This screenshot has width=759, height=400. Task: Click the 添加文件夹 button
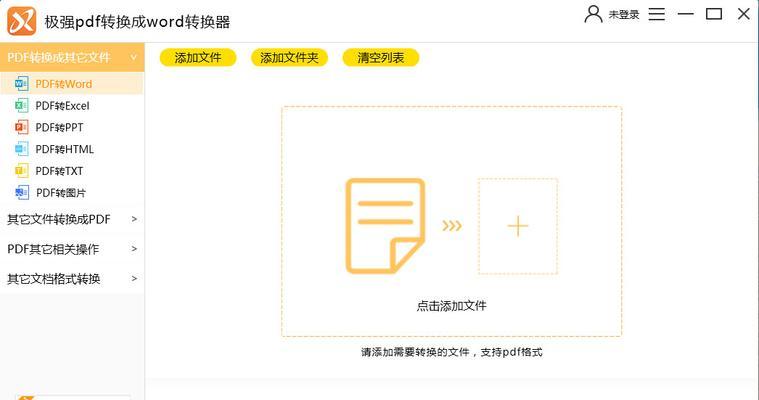coord(289,58)
